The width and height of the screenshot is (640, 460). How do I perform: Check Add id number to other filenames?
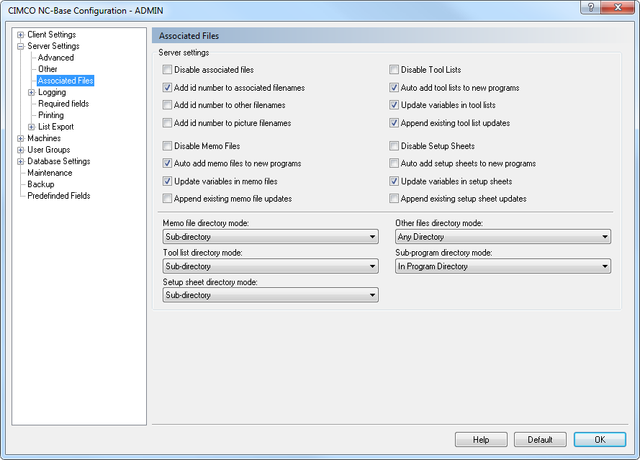(167, 105)
